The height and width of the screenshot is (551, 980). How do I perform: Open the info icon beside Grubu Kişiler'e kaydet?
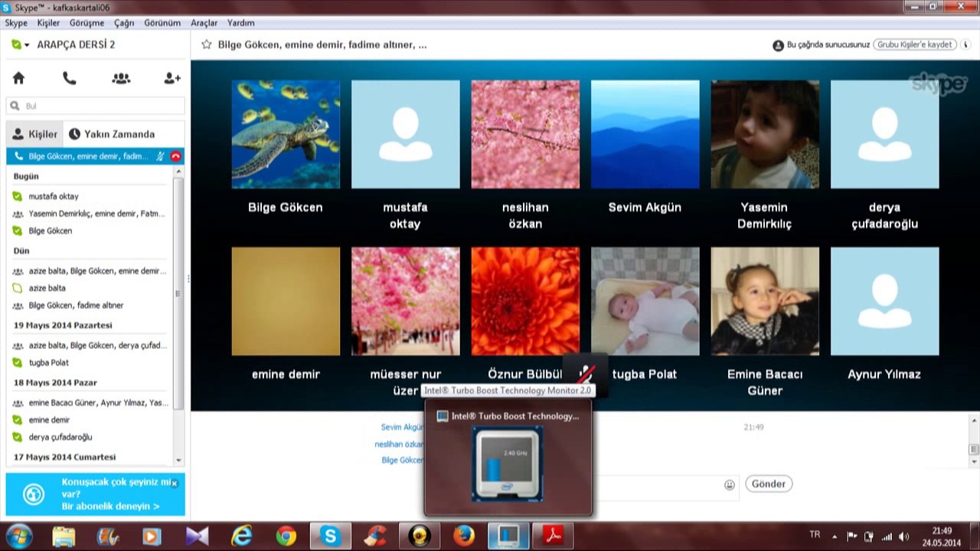[x=967, y=45]
